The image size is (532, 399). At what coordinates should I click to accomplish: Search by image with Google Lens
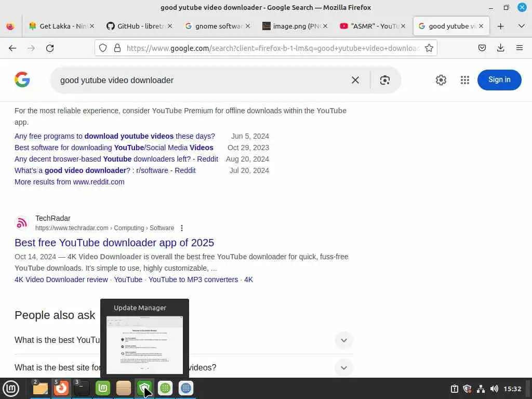385,80
